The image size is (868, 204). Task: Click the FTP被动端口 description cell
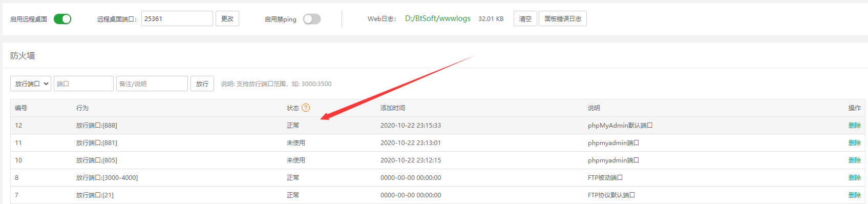point(605,178)
